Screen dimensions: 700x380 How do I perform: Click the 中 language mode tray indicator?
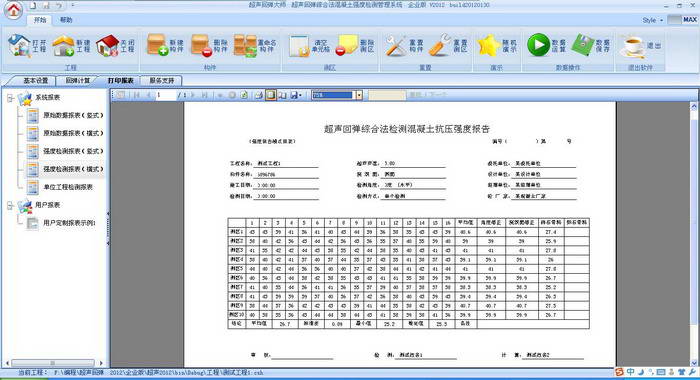630,372
